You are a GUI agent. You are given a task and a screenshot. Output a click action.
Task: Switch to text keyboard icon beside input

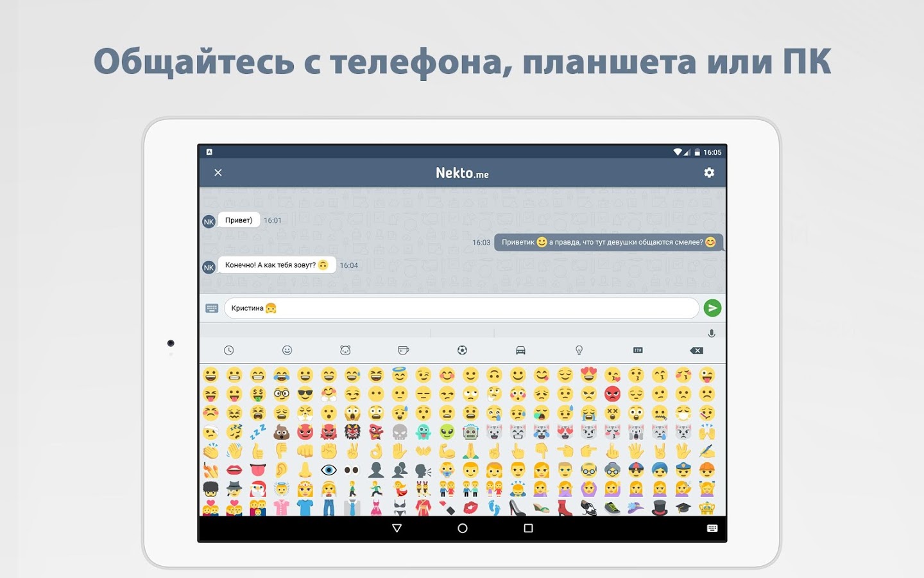212,308
